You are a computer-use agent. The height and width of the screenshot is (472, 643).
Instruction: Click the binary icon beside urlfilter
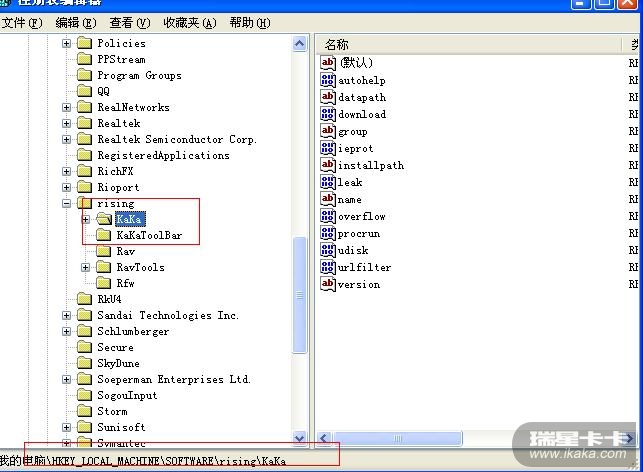pos(328,267)
